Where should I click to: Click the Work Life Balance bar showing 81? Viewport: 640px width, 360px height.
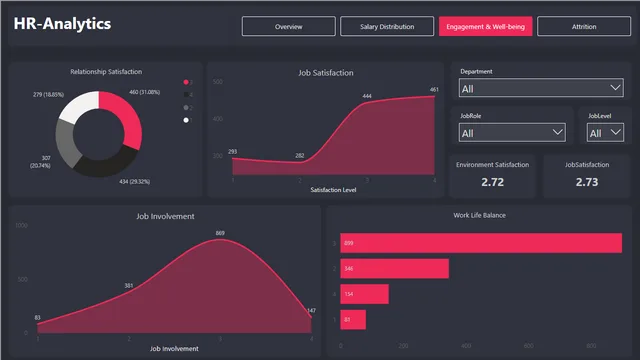click(353, 320)
